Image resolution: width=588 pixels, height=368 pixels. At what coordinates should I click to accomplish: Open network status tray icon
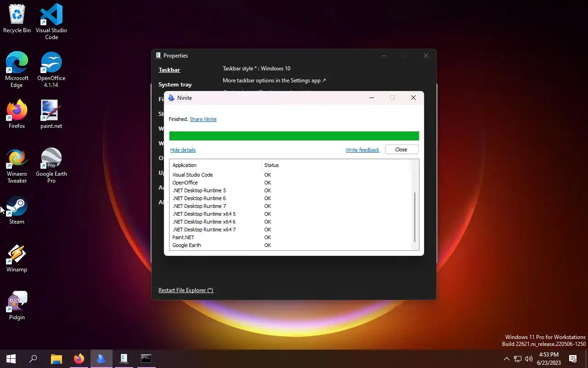pyautogui.click(x=518, y=359)
